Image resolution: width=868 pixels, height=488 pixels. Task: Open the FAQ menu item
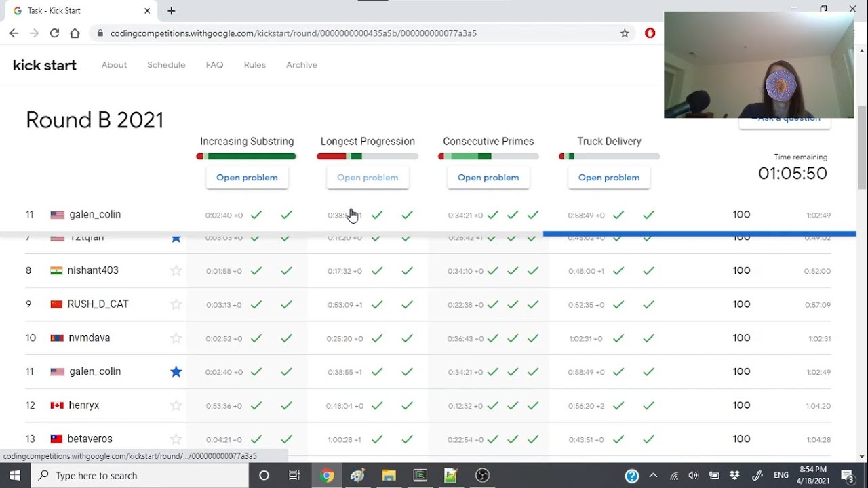click(214, 65)
